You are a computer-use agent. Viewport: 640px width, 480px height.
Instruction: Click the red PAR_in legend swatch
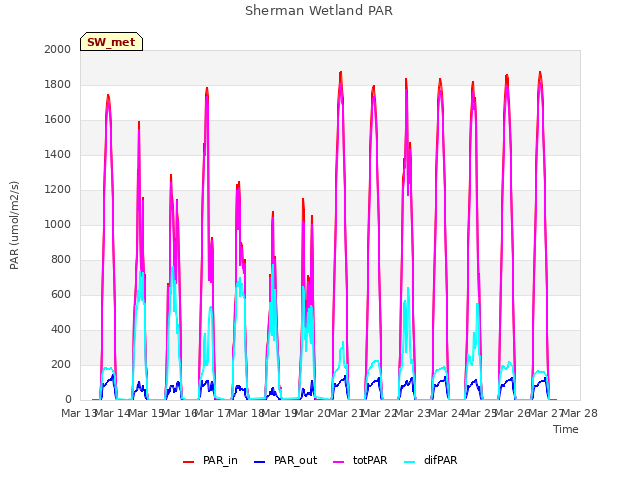(x=189, y=462)
